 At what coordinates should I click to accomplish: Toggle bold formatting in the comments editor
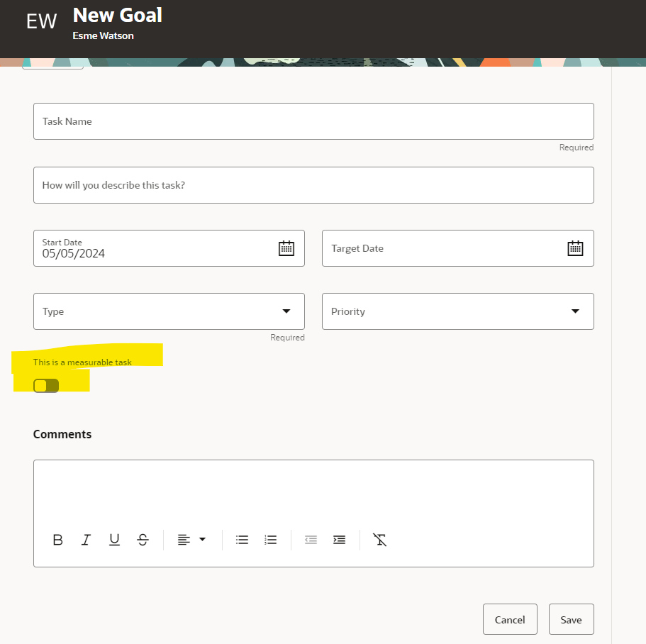tap(57, 540)
